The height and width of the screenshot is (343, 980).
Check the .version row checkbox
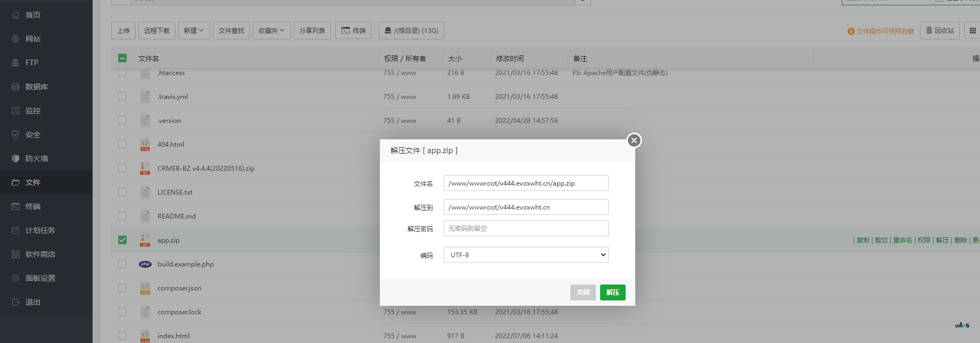122,120
